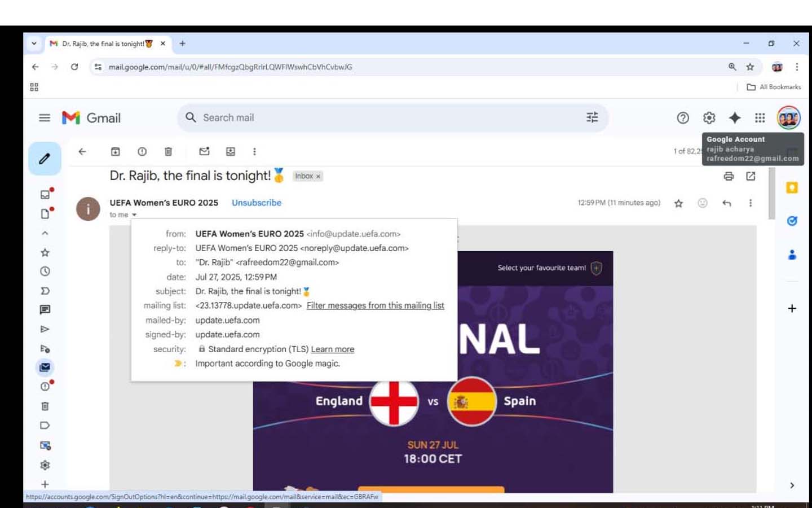The image size is (812, 508).
Task: Click 'Filter messages from this mailing list'
Action: 376,305
